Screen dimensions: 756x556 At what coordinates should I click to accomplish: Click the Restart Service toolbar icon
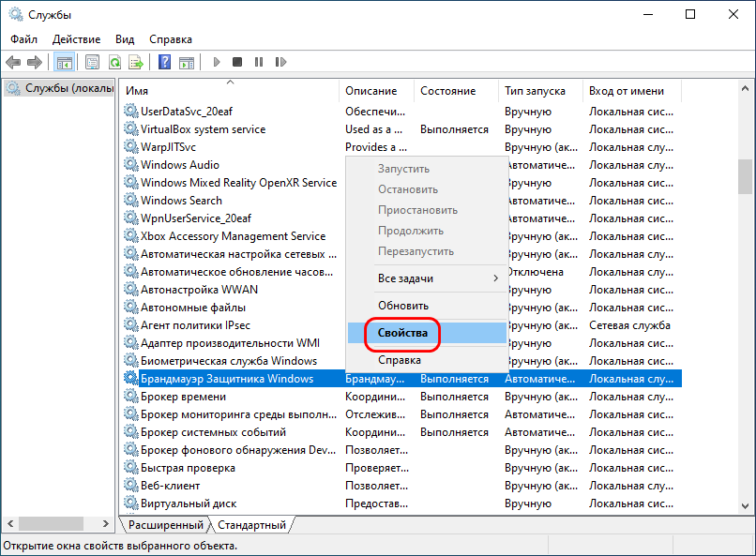point(280,62)
